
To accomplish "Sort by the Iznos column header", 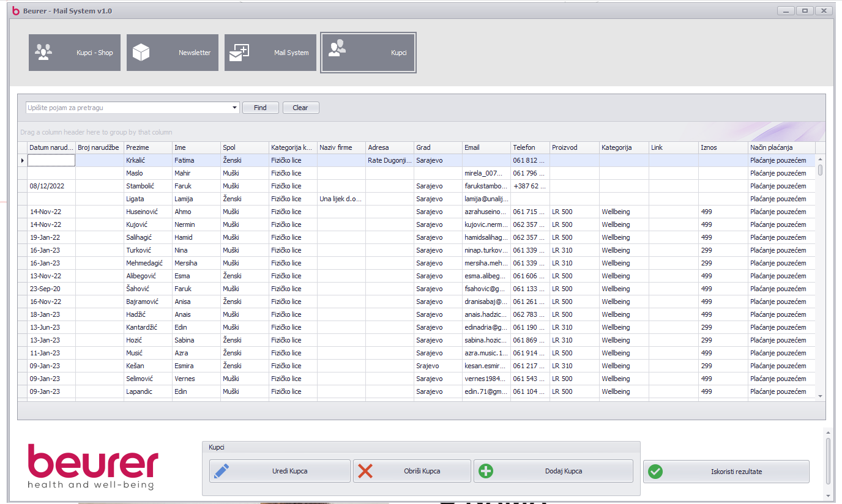I will click(x=722, y=147).
